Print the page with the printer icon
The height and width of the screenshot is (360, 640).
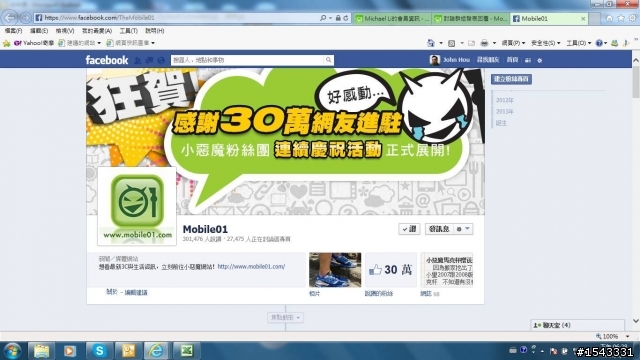(x=484, y=43)
